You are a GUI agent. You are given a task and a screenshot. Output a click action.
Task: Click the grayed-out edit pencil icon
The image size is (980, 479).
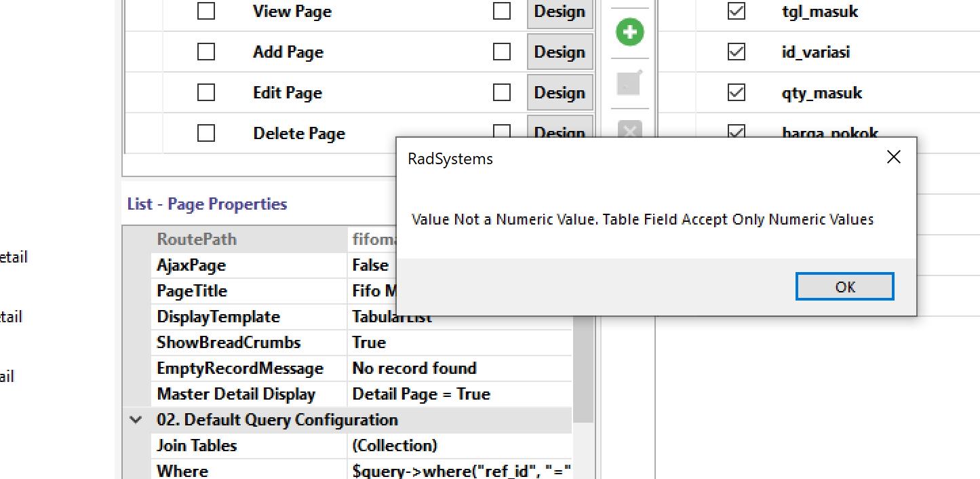pos(629,83)
